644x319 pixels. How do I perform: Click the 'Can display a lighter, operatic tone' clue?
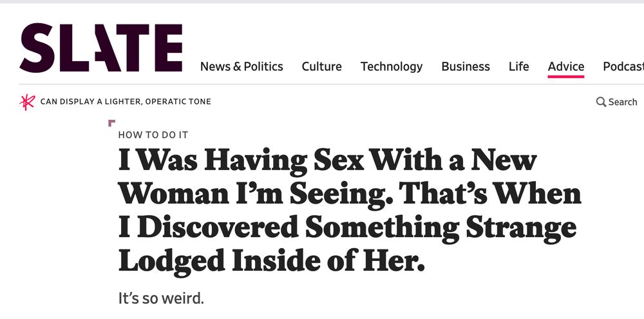(x=126, y=102)
